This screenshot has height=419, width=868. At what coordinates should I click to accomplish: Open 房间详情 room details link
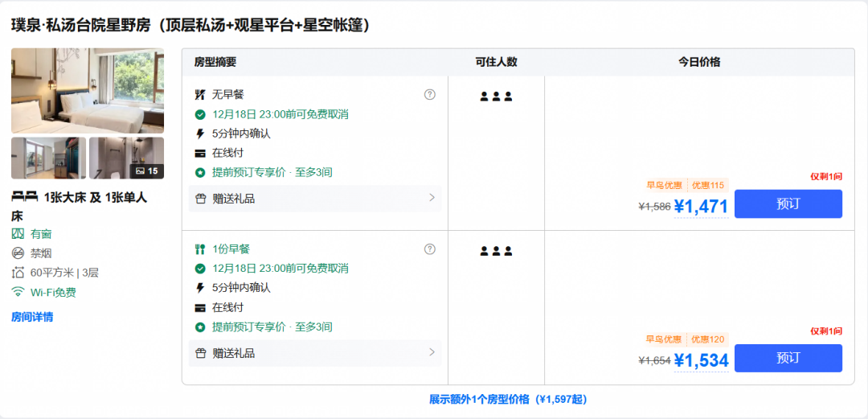point(32,317)
